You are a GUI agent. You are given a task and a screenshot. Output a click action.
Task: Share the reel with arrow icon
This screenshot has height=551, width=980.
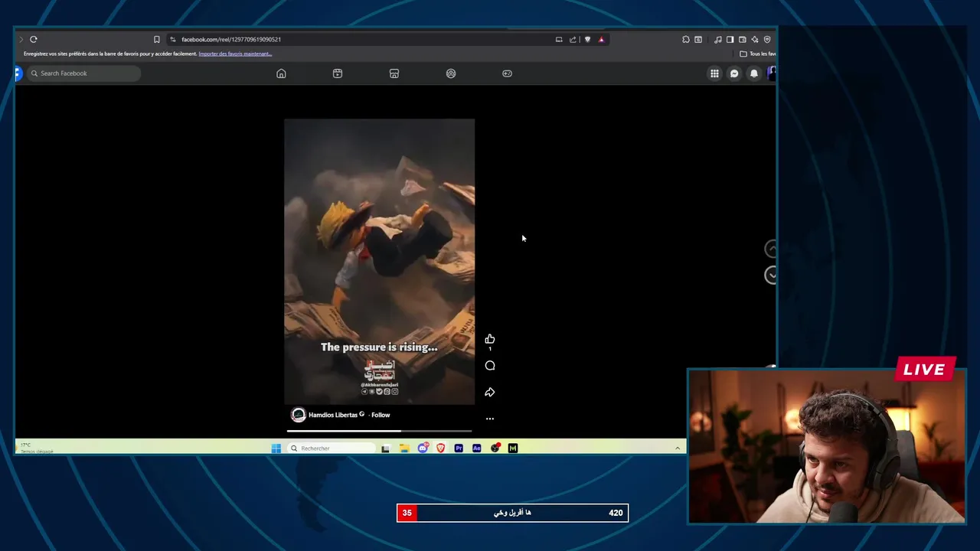(x=490, y=393)
